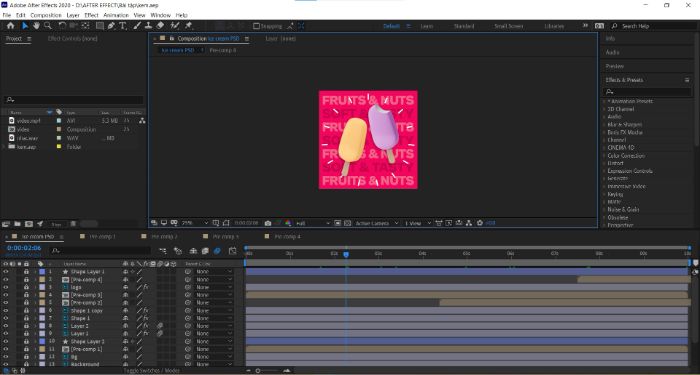
Task: Create a new folder in the Project panel
Action: 17,224
